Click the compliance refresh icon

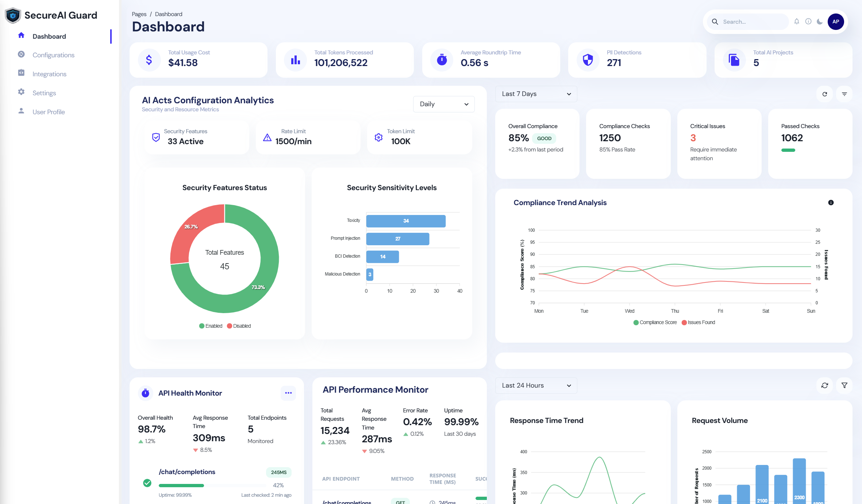pyautogui.click(x=825, y=94)
